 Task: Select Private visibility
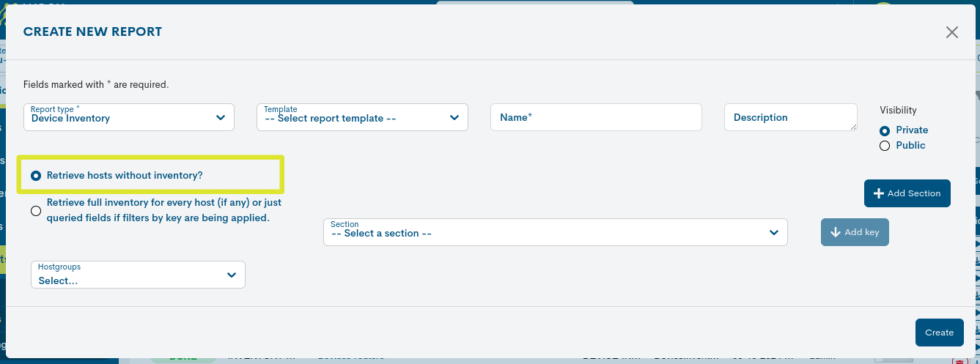[x=885, y=130]
